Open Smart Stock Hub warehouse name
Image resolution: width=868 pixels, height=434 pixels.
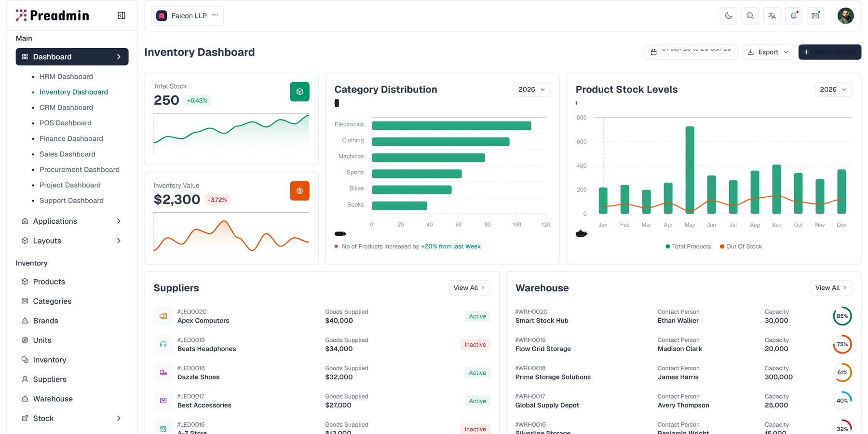click(542, 321)
